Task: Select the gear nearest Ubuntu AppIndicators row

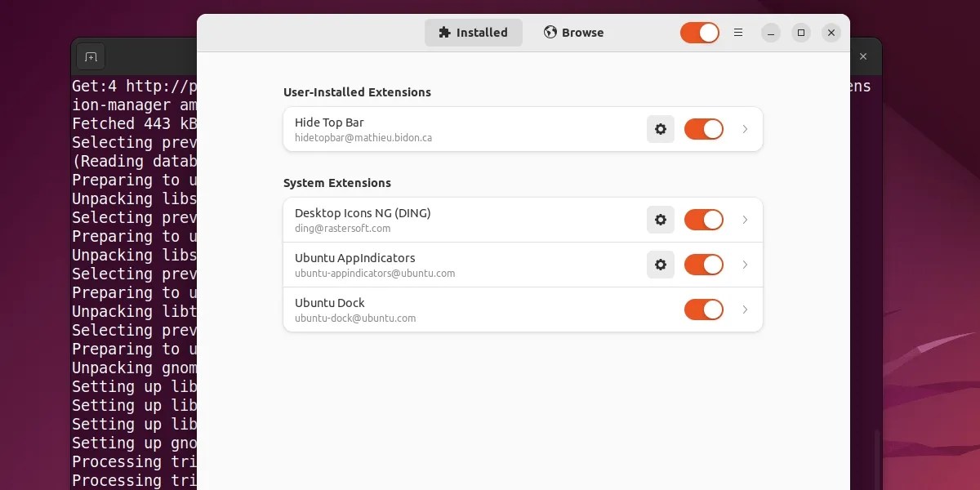Action: click(661, 265)
